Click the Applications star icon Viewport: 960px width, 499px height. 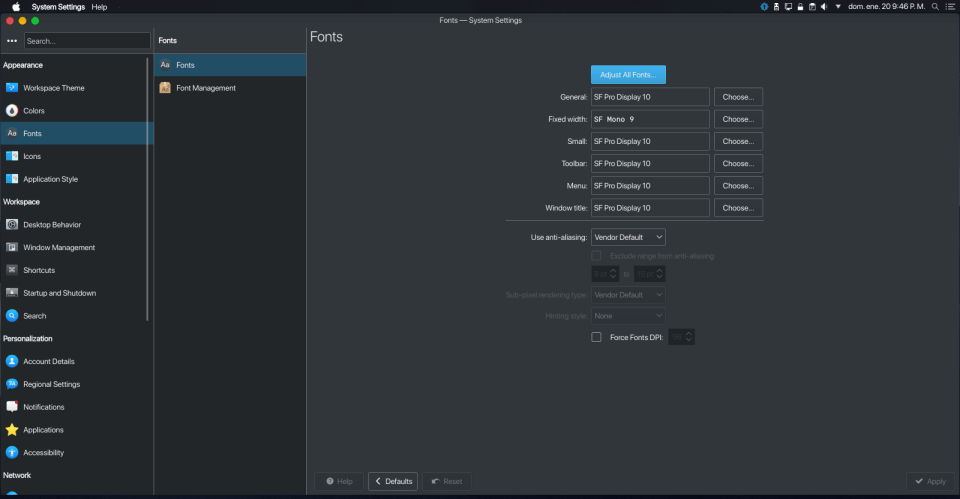tap(12, 430)
